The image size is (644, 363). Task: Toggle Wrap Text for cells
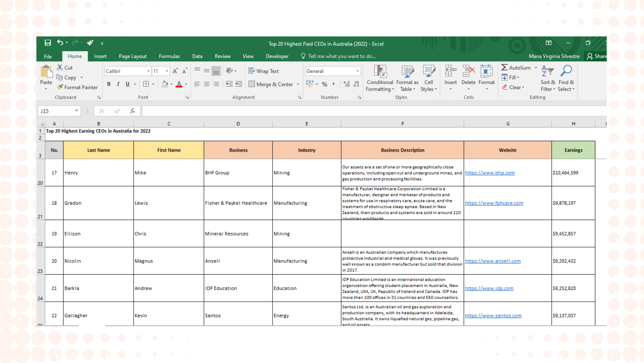click(263, 71)
